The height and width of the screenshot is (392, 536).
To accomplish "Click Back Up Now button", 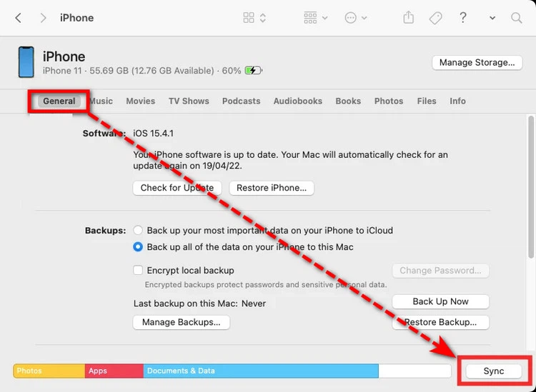I will (440, 301).
